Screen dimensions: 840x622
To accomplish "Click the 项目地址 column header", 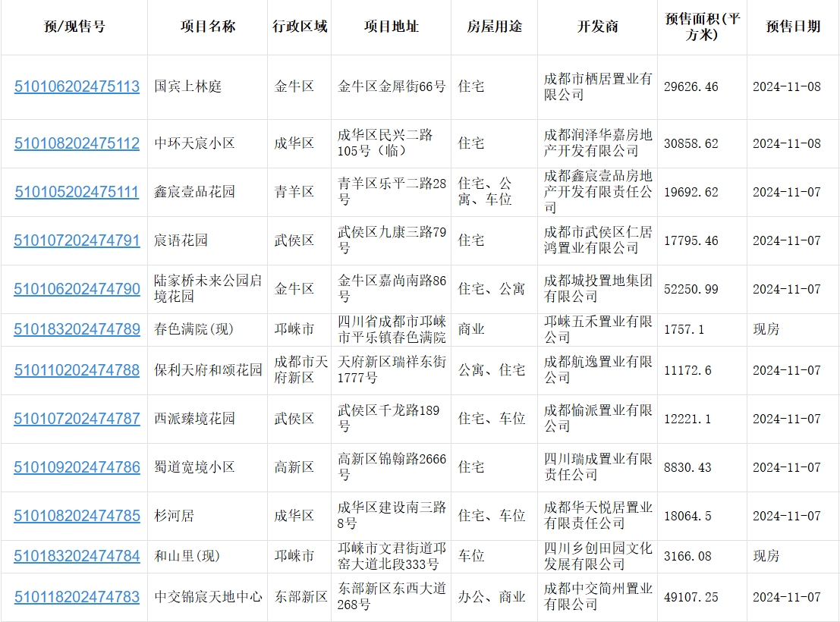I will pos(392,27).
